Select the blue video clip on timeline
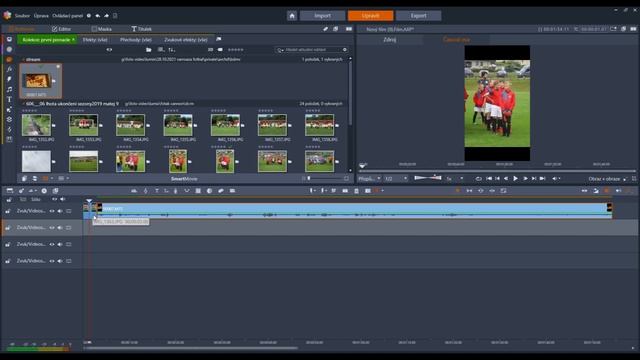The height and width of the screenshot is (360, 640). pyautogui.click(x=355, y=211)
